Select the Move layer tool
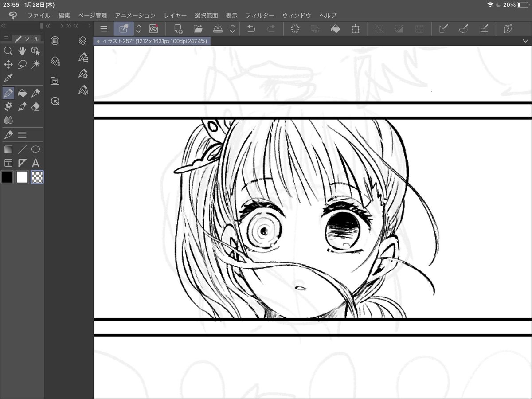 coord(8,65)
